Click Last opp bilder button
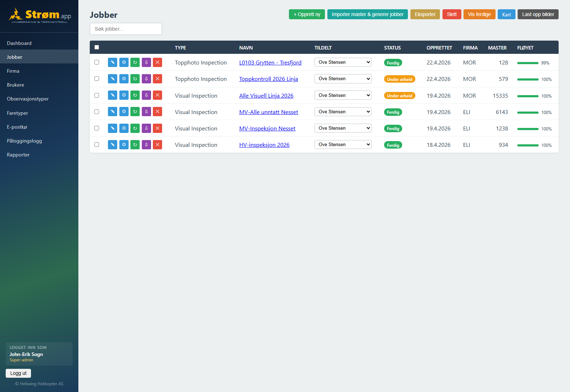This screenshot has width=570, height=392. [x=538, y=14]
